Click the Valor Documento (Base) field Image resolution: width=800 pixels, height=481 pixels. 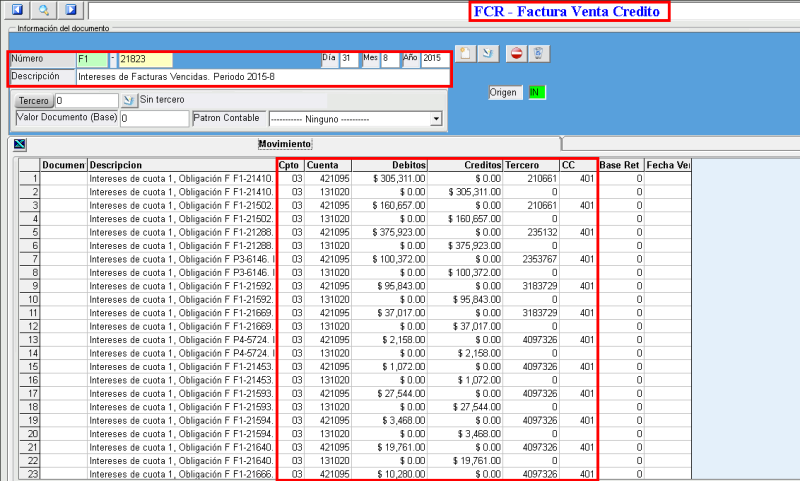154,118
